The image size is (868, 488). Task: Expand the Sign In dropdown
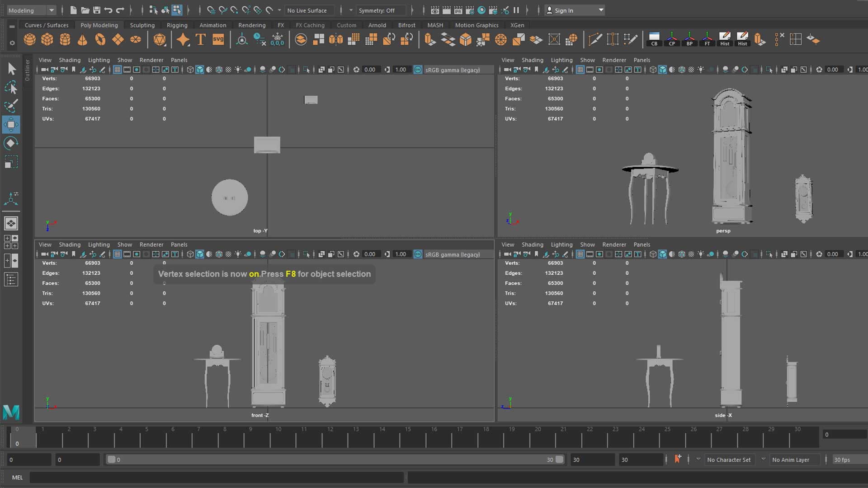click(x=601, y=10)
